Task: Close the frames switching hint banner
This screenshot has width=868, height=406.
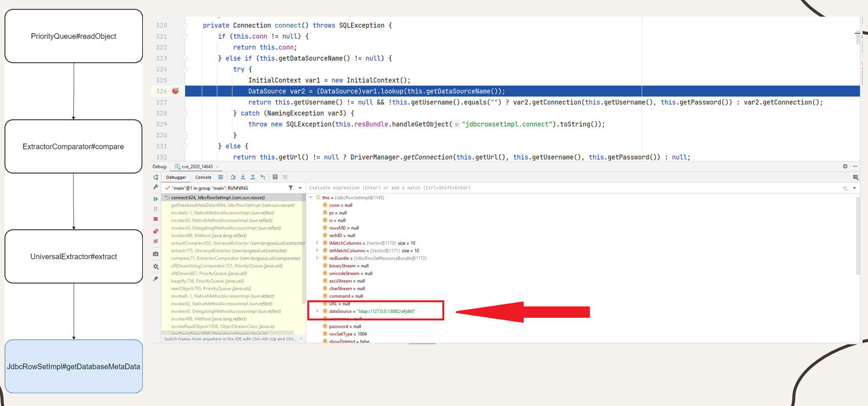Action: tap(301, 339)
